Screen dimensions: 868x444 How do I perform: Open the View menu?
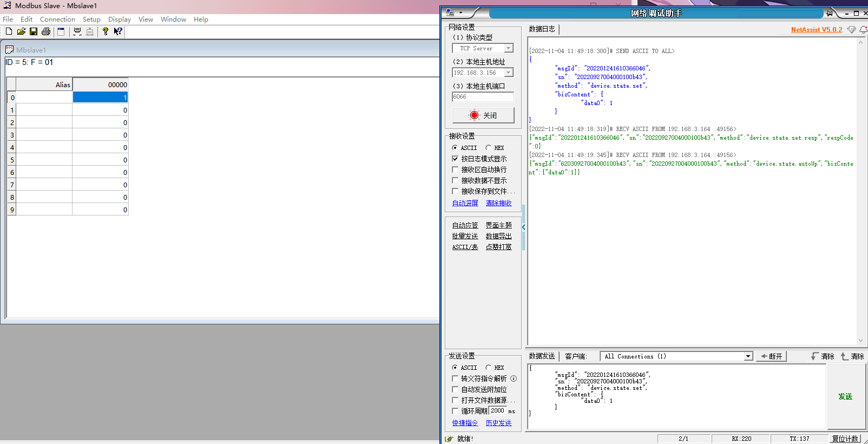click(146, 19)
